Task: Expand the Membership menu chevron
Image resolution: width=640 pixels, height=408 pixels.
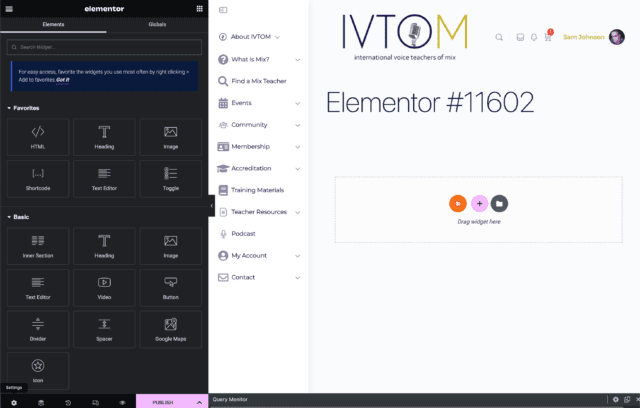Action: [298, 146]
